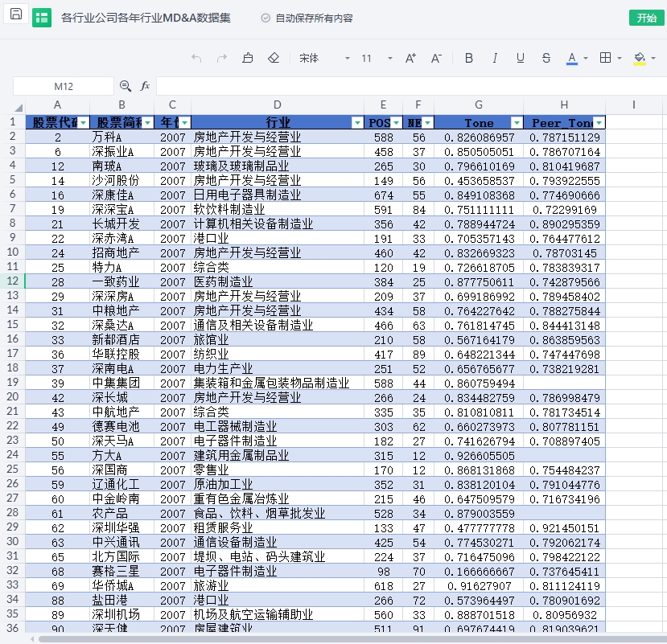The image size is (667, 644).
Task: Click POS cell with value 674
Action: coord(383,195)
